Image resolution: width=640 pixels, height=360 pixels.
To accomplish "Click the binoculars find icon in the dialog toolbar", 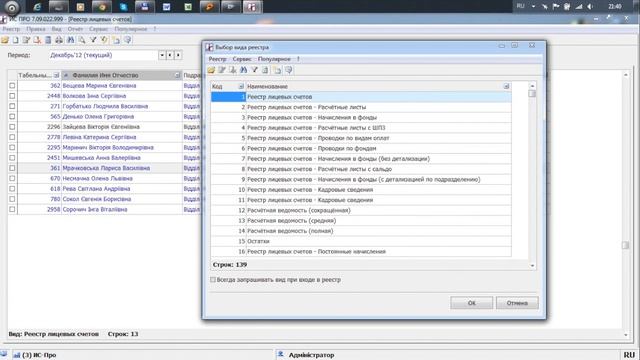I will pyautogui.click(x=244, y=70).
